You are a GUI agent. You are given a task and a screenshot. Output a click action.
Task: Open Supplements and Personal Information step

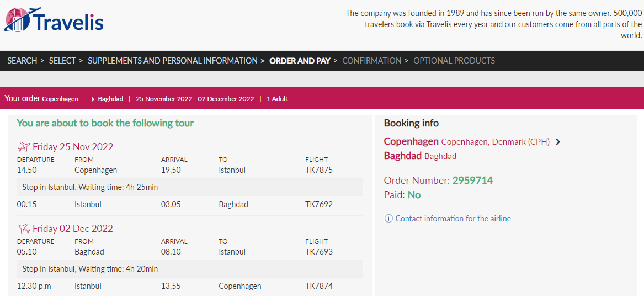[173, 61]
